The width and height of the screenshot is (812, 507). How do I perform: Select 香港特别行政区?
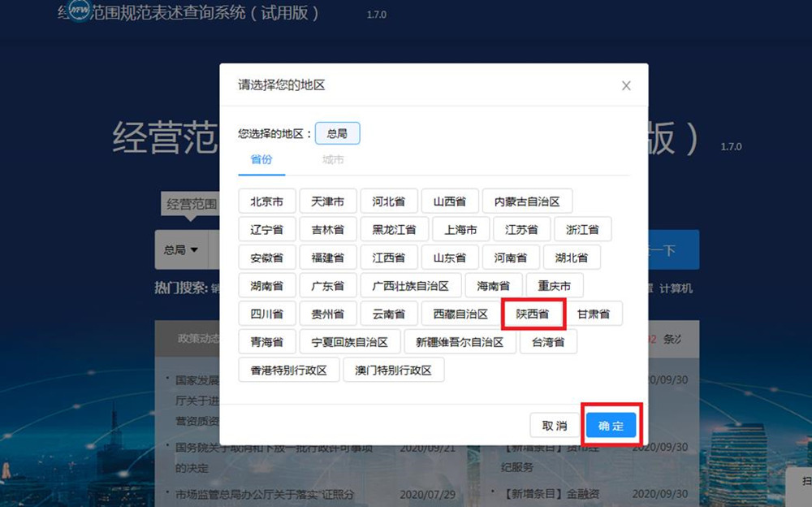point(288,370)
